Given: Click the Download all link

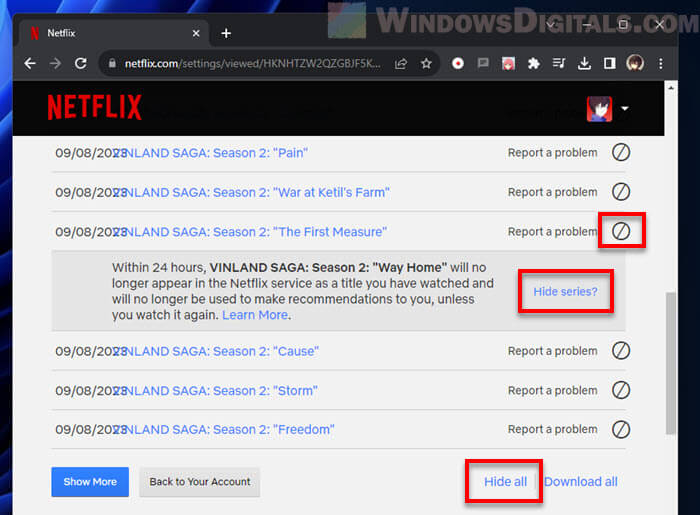Looking at the screenshot, I should 581,482.
